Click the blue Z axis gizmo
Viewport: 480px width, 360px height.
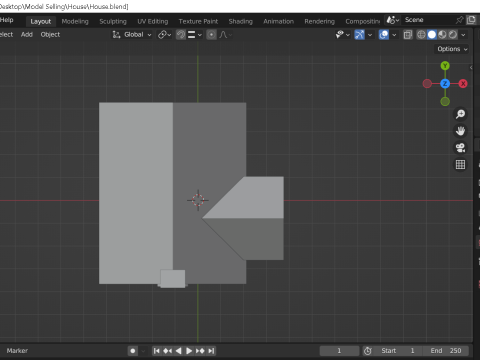pos(445,84)
